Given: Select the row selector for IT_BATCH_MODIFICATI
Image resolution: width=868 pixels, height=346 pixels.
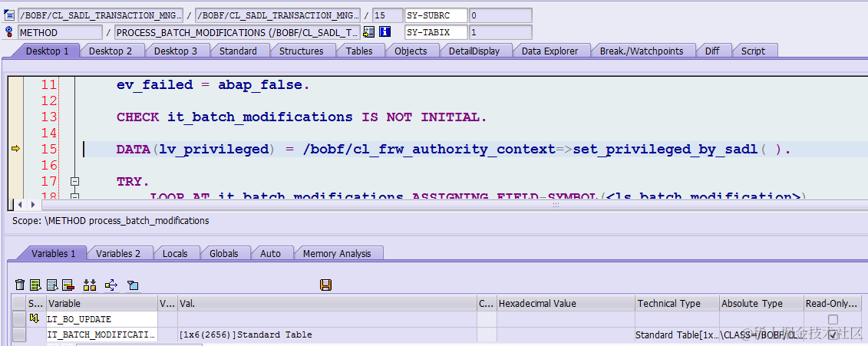Looking at the screenshot, I should click(x=19, y=334).
